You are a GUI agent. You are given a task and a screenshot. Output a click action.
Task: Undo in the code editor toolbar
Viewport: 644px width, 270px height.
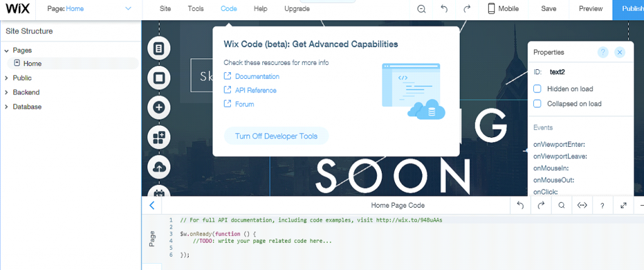point(520,205)
